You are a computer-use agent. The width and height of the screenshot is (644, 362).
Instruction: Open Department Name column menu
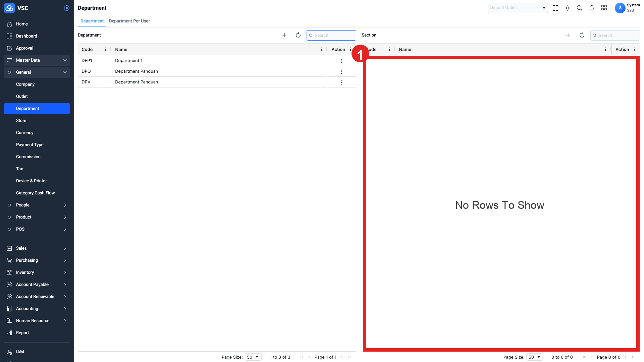tap(321, 50)
